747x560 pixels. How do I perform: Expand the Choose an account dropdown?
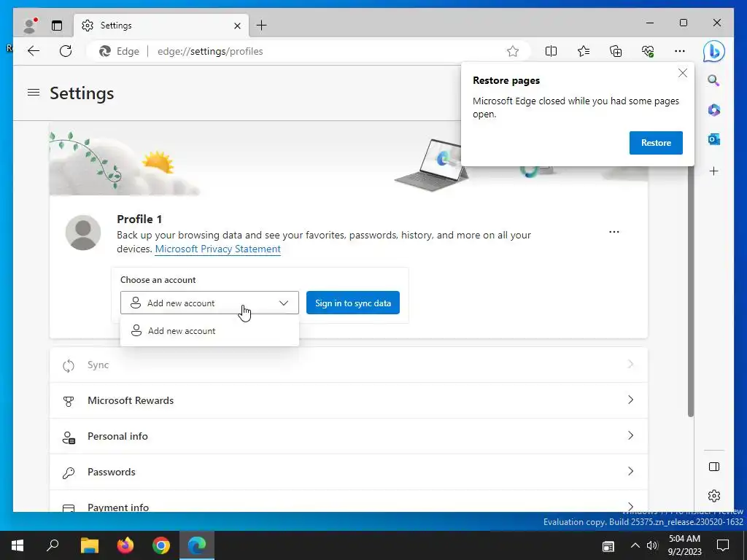(209, 303)
